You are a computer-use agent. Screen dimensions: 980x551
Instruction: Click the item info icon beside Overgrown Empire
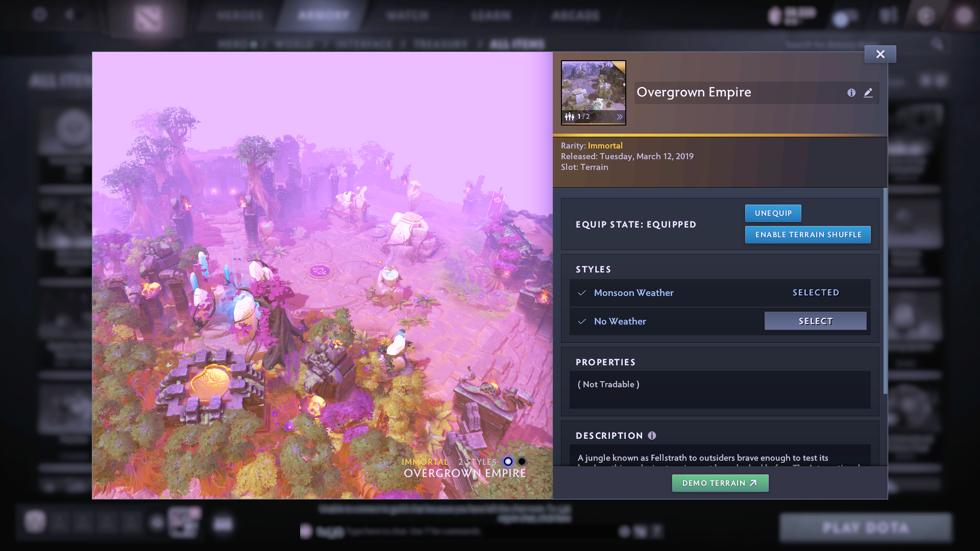(x=851, y=93)
